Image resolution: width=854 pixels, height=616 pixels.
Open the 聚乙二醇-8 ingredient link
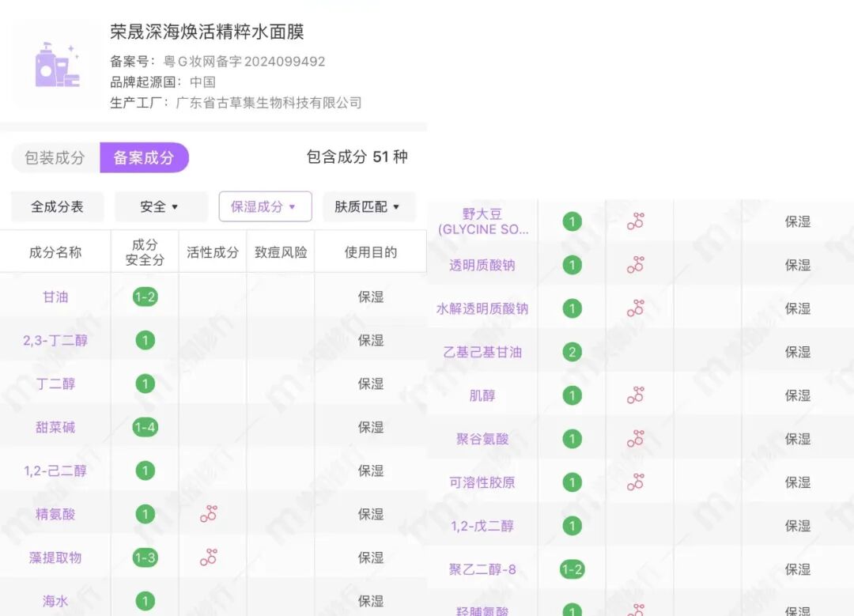click(482, 569)
